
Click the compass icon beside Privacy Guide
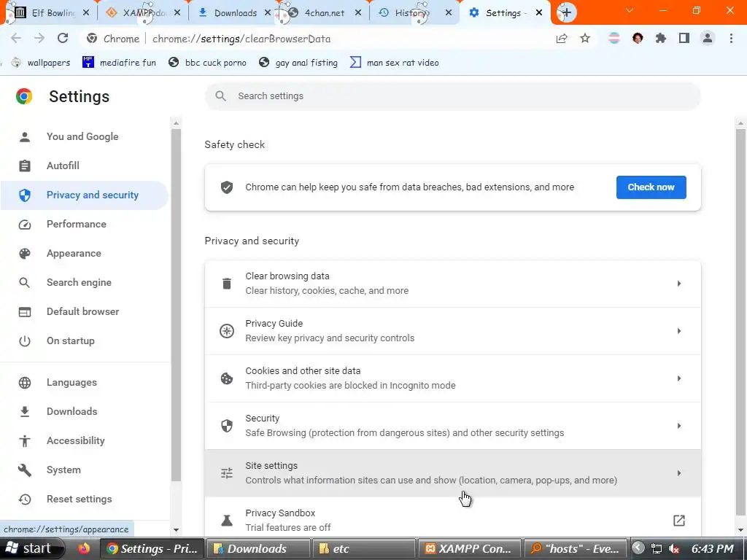pos(227,331)
